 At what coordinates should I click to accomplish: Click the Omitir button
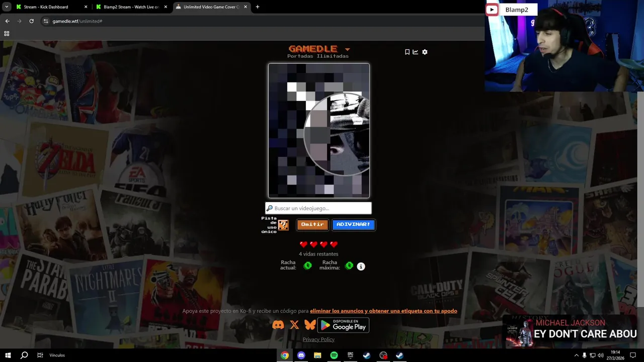(312, 225)
